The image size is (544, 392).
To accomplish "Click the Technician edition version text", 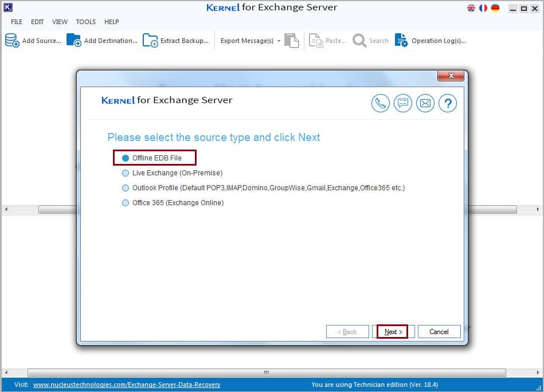I will (375, 385).
